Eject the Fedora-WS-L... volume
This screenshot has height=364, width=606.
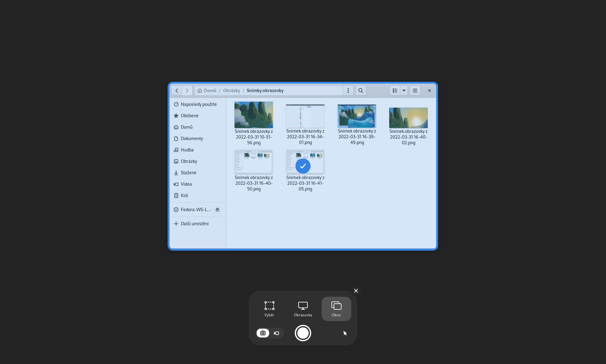coord(217,210)
